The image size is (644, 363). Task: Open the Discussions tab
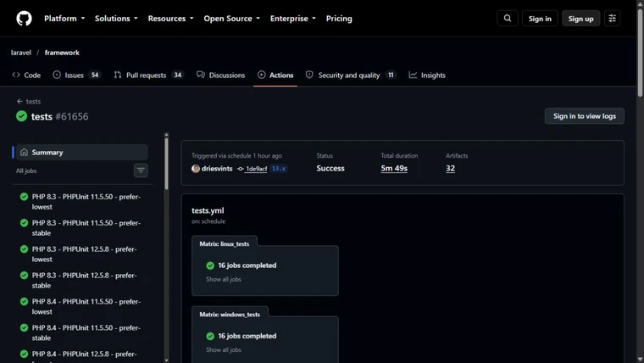[x=220, y=75]
